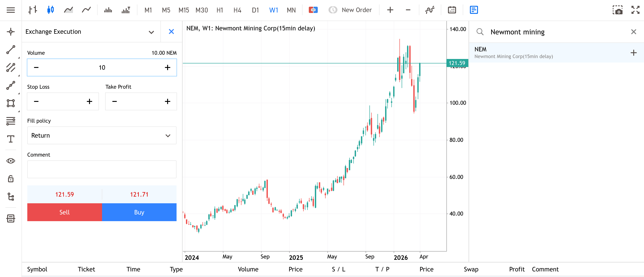Toggle trade volumes display
The image size is (644, 277).
[126, 10]
